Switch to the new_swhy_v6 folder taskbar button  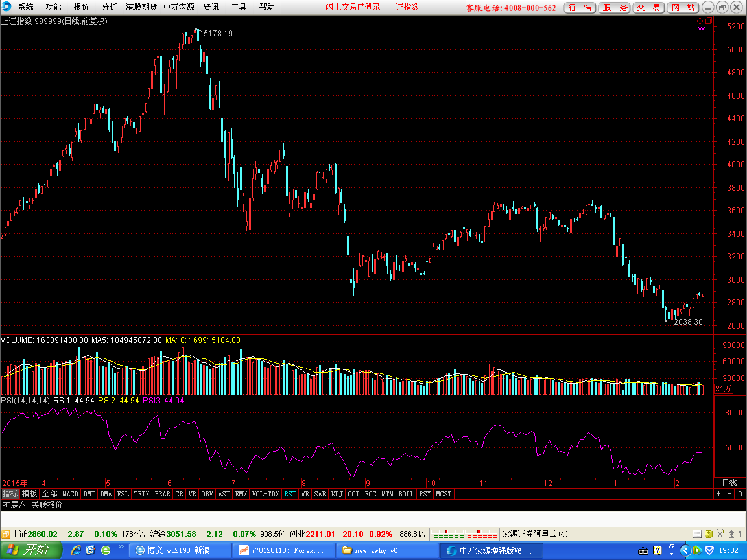[x=386, y=550]
